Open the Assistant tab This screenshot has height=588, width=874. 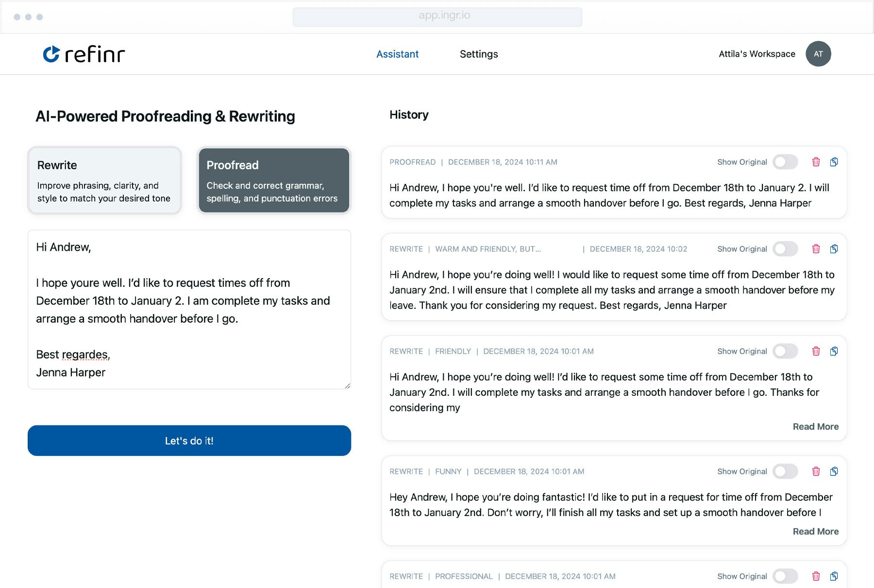click(397, 54)
